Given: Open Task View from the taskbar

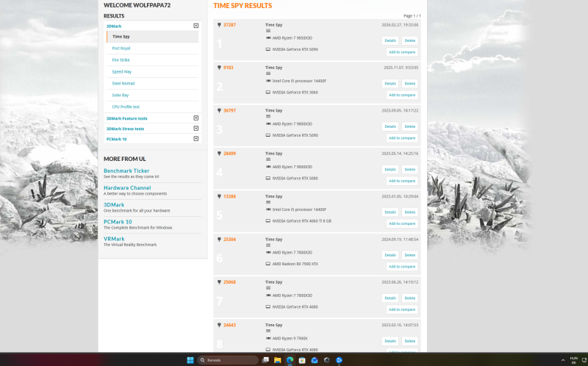Looking at the screenshot, I should (265, 360).
